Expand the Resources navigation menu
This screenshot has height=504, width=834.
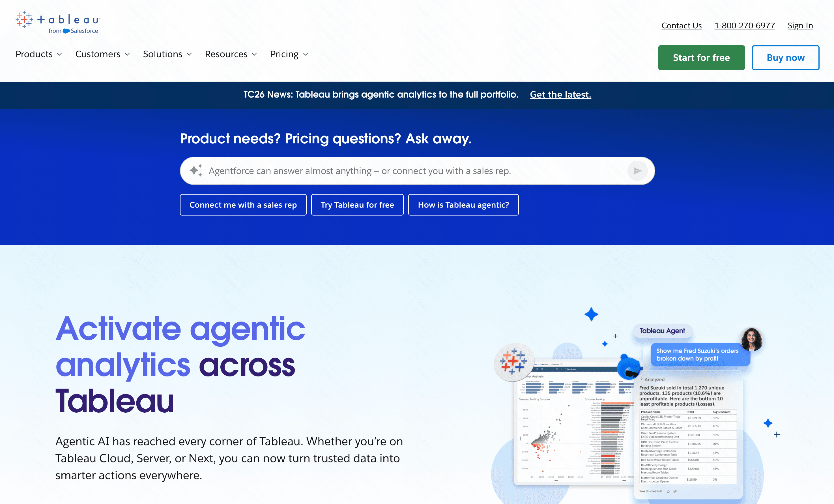231,54
